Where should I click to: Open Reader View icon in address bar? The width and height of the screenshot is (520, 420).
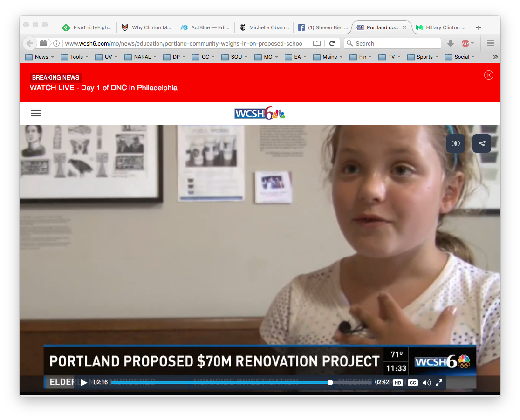317,43
